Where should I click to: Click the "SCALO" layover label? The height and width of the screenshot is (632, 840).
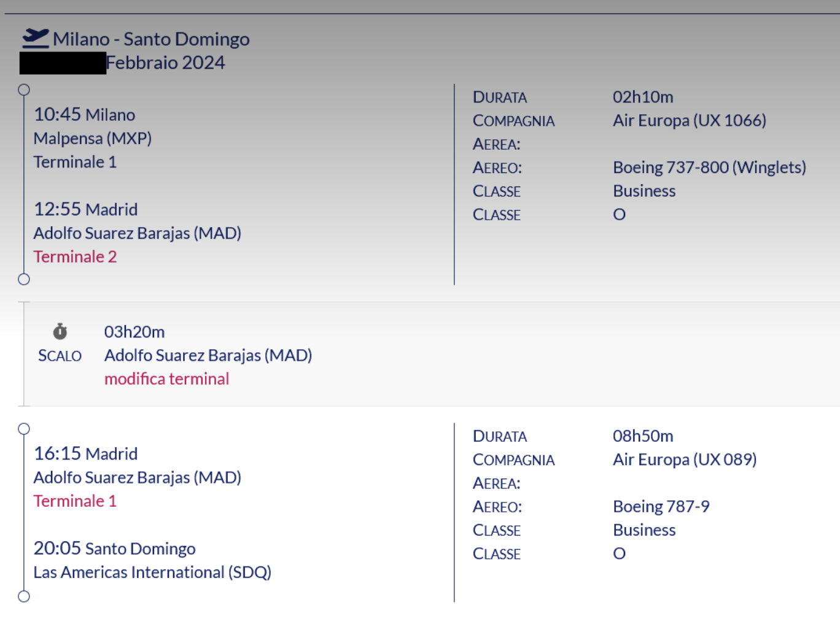click(x=60, y=356)
